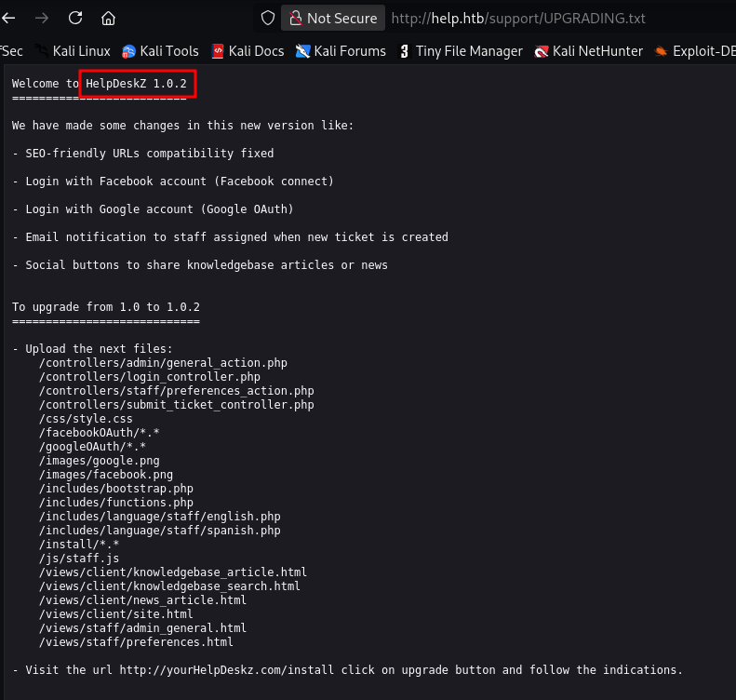
Task: Click the 'http://yourHelpDeskz.com/install' URL text
Action: [227, 670]
